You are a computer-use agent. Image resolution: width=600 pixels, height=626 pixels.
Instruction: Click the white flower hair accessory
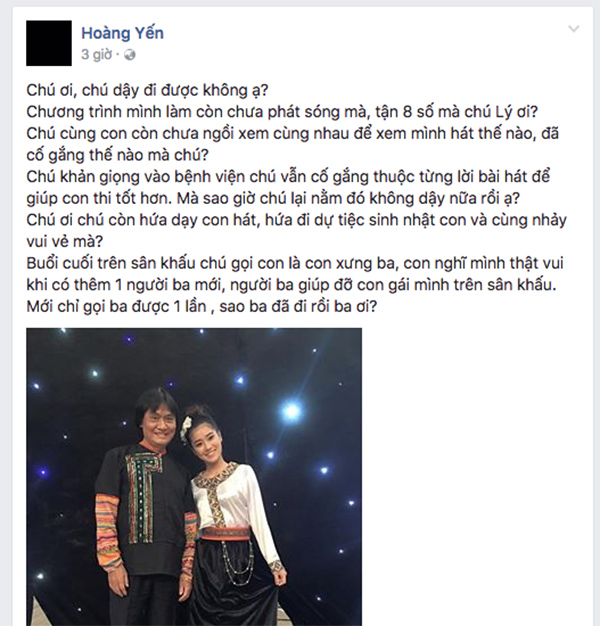[186, 427]
